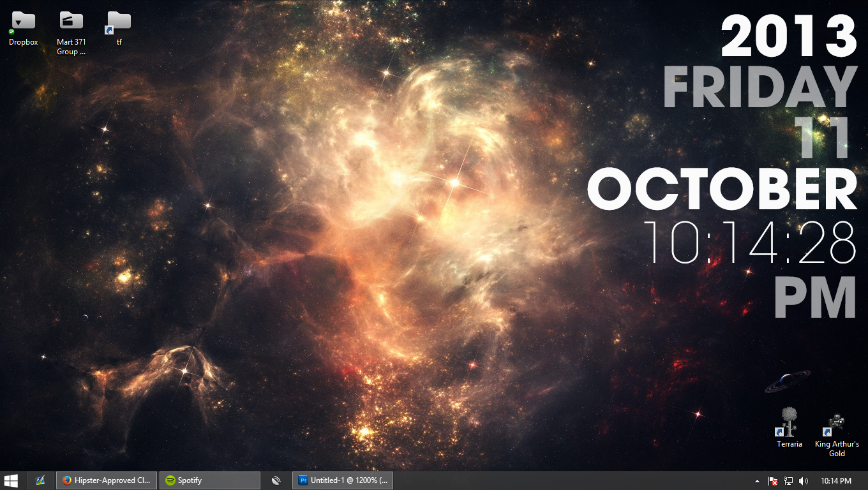This screenshot has height=490, width=868.
Task: Open the Dropbox desktop folder
Action: [x=24, y=29]
